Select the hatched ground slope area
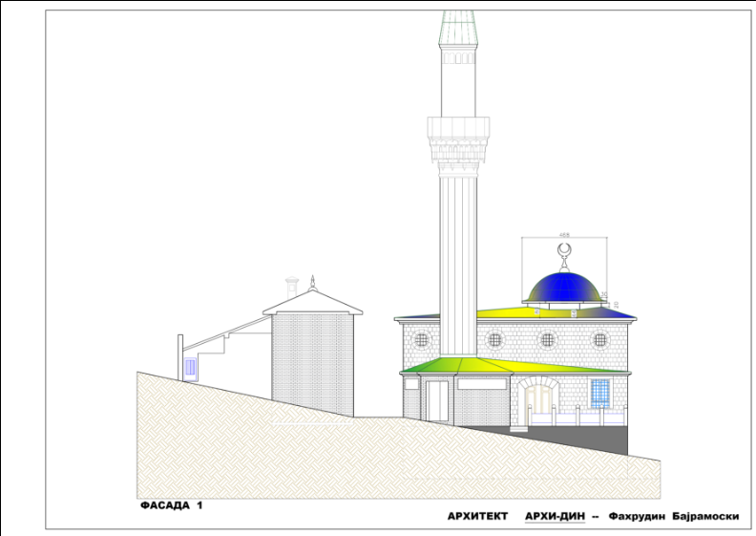 pos(286,449)
